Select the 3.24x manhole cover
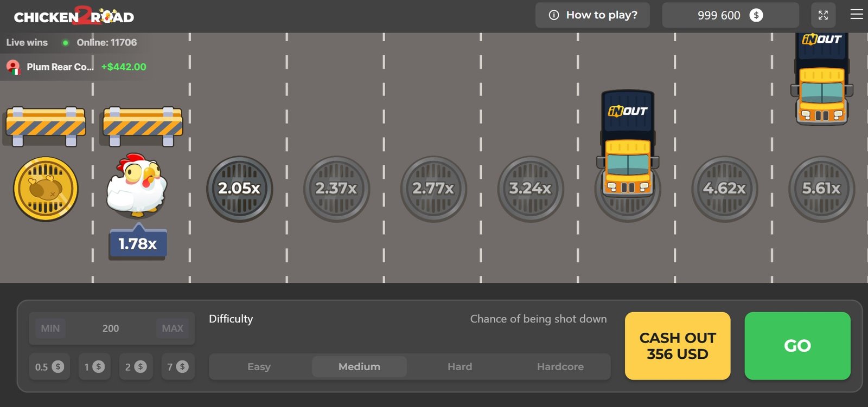This screenshot has height=407, width=868. (531, 189)
